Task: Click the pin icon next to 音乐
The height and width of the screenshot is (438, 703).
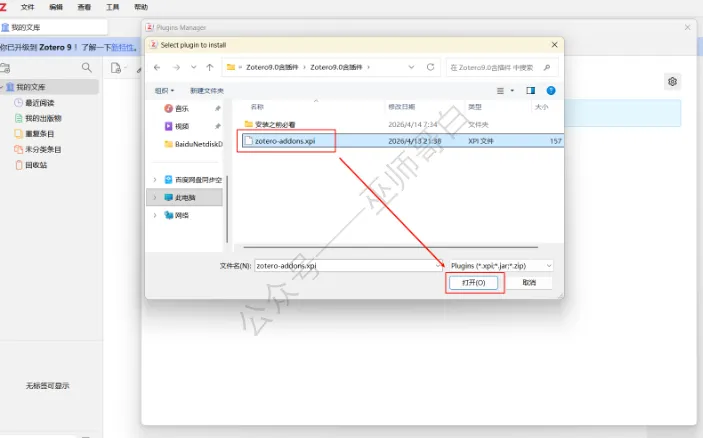Action: [217, 108]
